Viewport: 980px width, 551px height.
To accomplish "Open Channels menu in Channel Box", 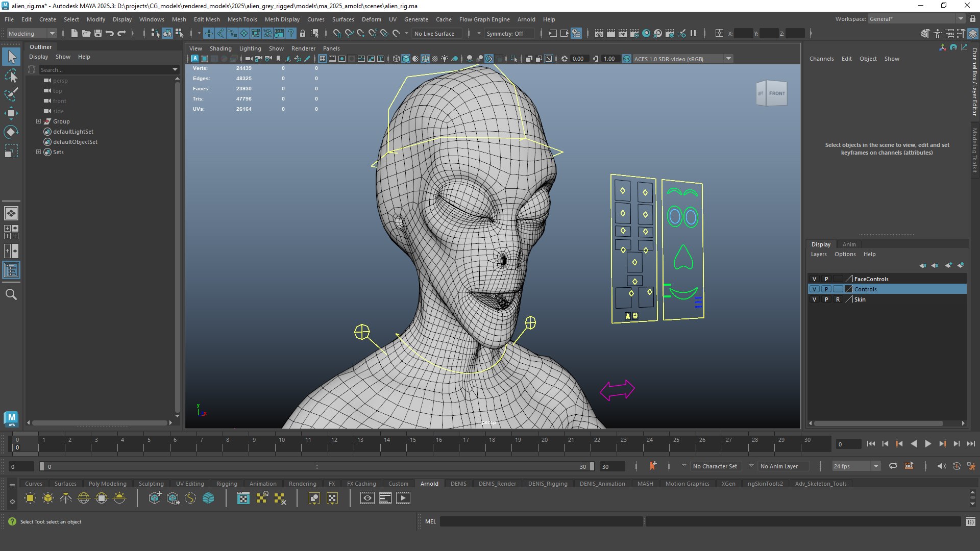I will click(821, 59).
